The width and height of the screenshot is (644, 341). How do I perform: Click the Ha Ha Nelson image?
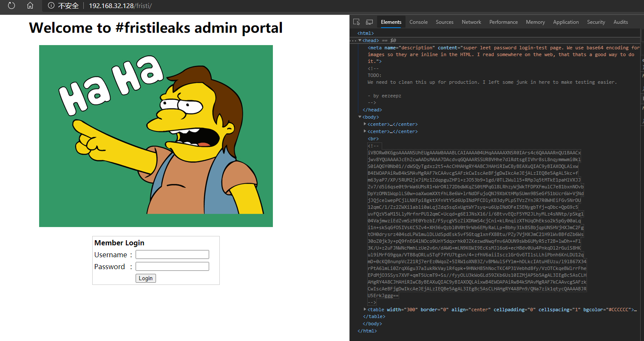(156, 136)
